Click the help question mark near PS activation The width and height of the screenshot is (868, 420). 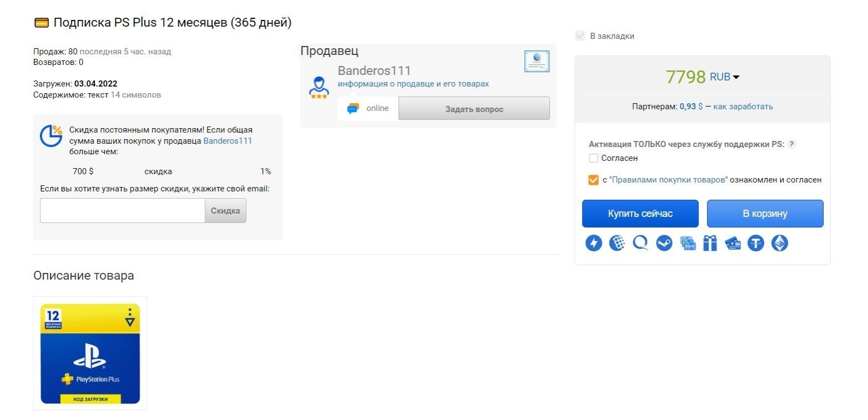791,144
